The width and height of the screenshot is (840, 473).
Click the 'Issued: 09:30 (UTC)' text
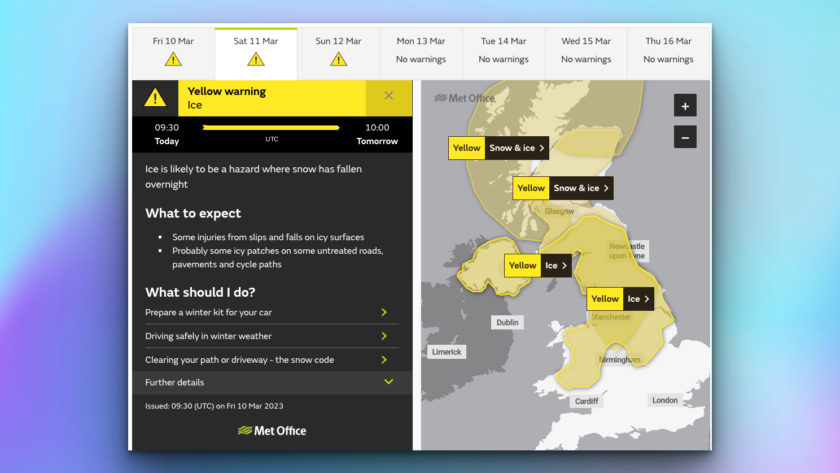[x=214, y=406]
